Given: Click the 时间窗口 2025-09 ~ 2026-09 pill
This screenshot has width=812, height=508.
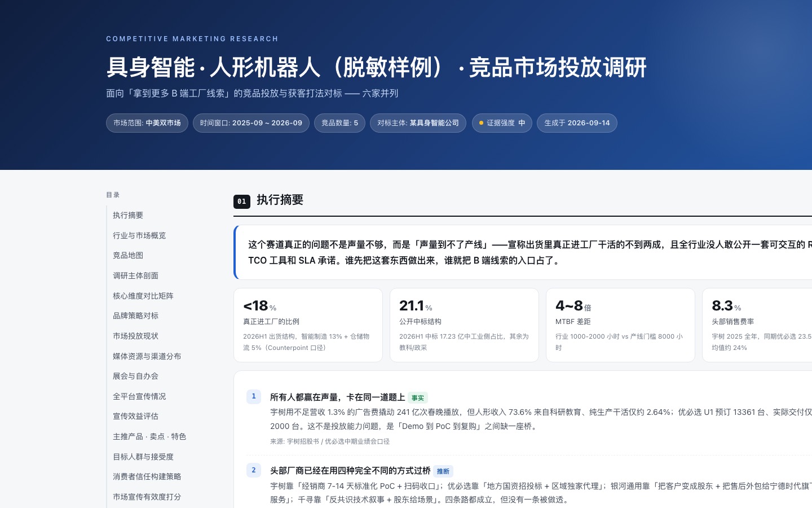Looking at the screenshot, I should (x=251, y=123).
